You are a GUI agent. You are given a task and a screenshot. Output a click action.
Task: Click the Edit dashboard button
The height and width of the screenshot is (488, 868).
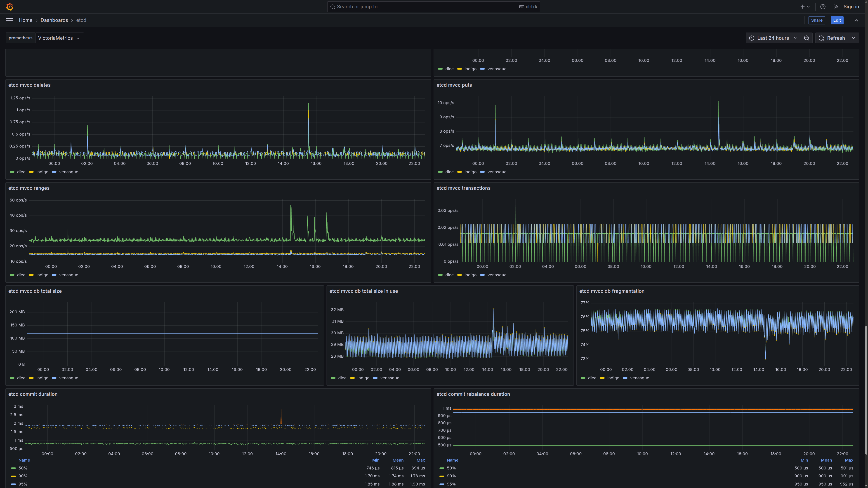(837, 20)
